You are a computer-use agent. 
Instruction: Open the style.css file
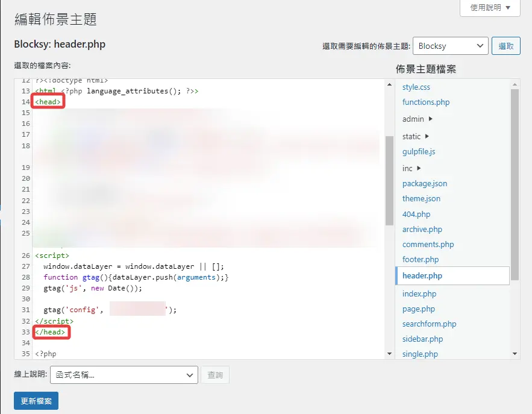pyautogui.click(x=416, y=87)
